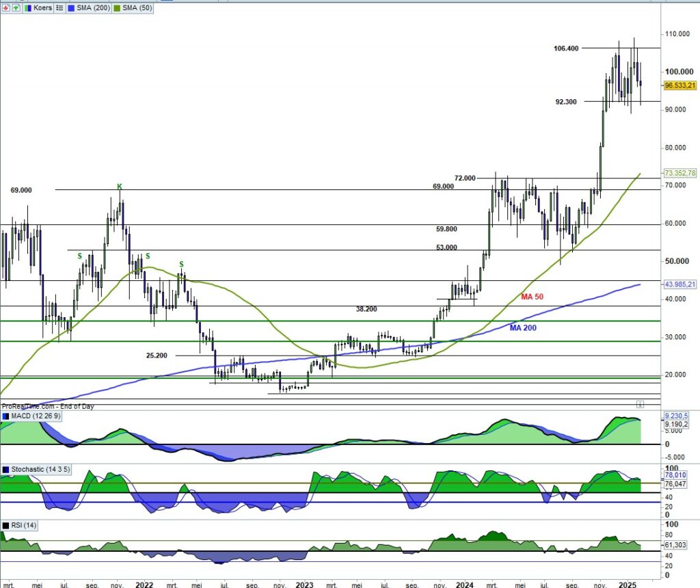Open the RSI (14) indicator label
This screenshot has width=700, height=588.
[x=21, y=524]
